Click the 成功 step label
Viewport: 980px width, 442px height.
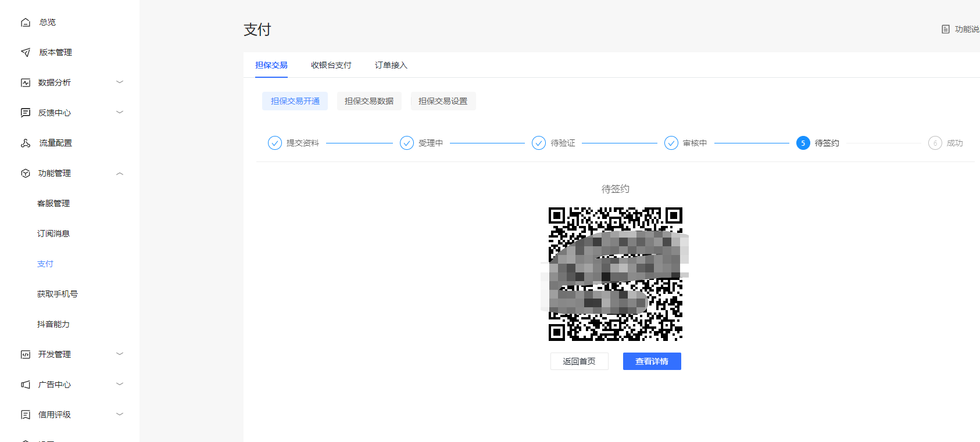[x=955, y=143]
